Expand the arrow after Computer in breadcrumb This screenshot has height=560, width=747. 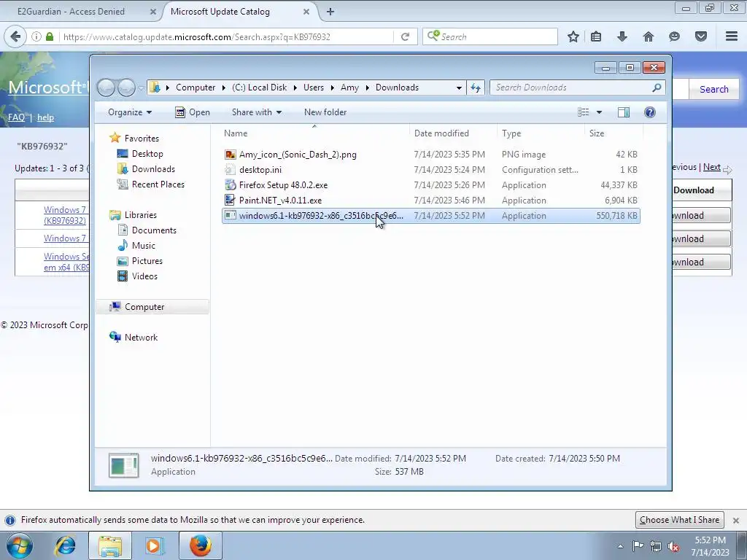[x=223, y=87]
